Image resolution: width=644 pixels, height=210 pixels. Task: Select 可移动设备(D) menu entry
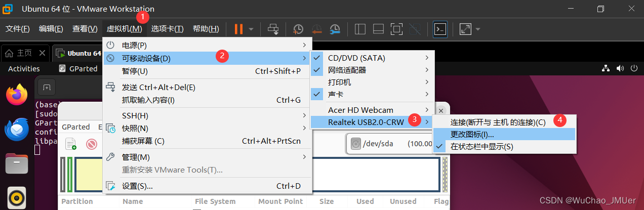(207, 58)
